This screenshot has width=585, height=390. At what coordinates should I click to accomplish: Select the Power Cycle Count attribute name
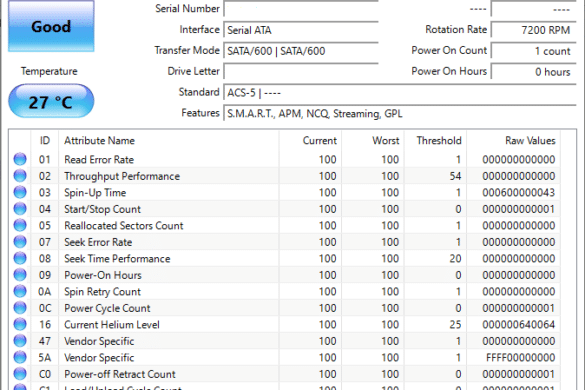click(107, 308)
